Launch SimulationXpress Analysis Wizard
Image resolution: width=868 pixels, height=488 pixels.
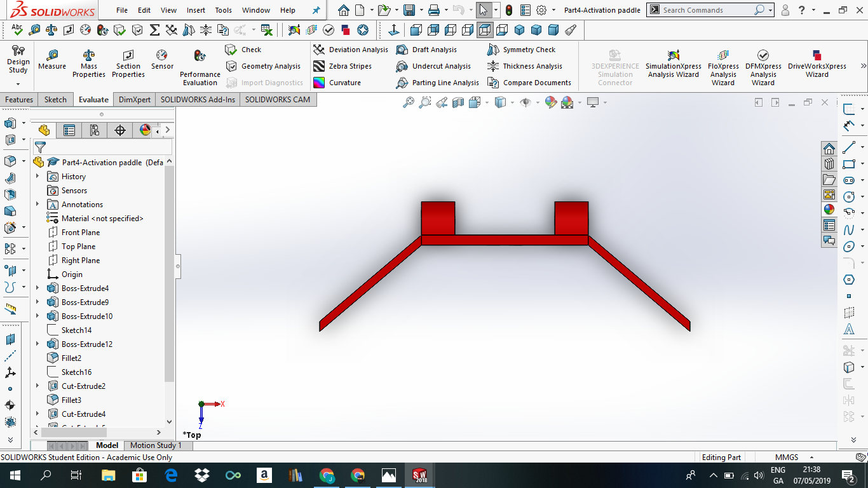[674, 64]
